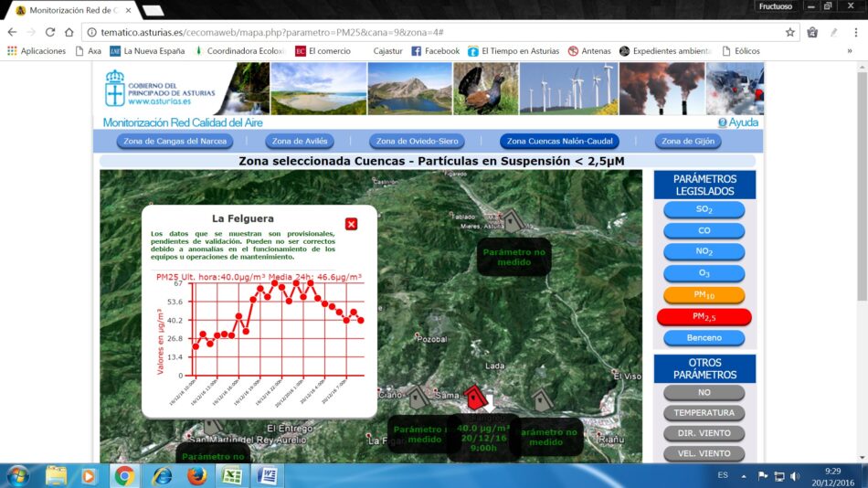Open Firefox from the taskbar
The height and width of the screenshot is (488, 868).
[x=196, y=476]
